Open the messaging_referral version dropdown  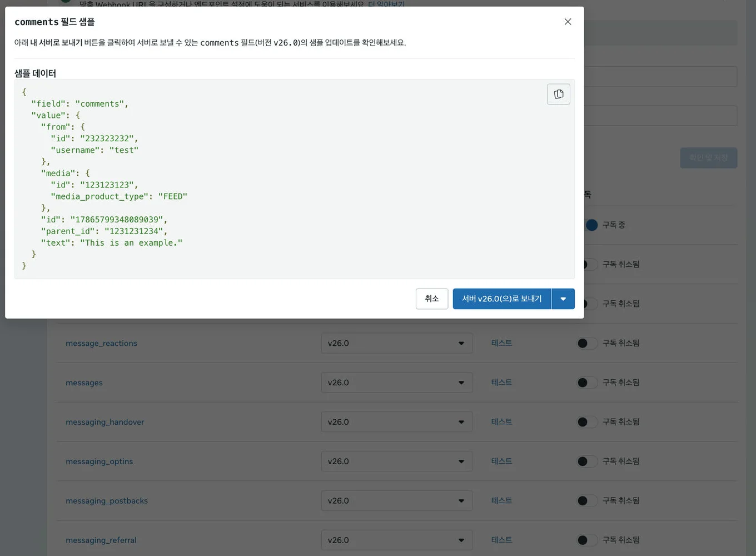(397, 540)
